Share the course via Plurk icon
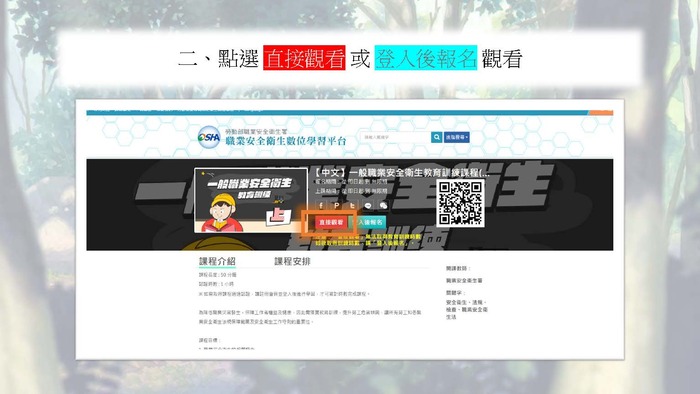The height and width of the screenshot is (394, 700). 337,205
